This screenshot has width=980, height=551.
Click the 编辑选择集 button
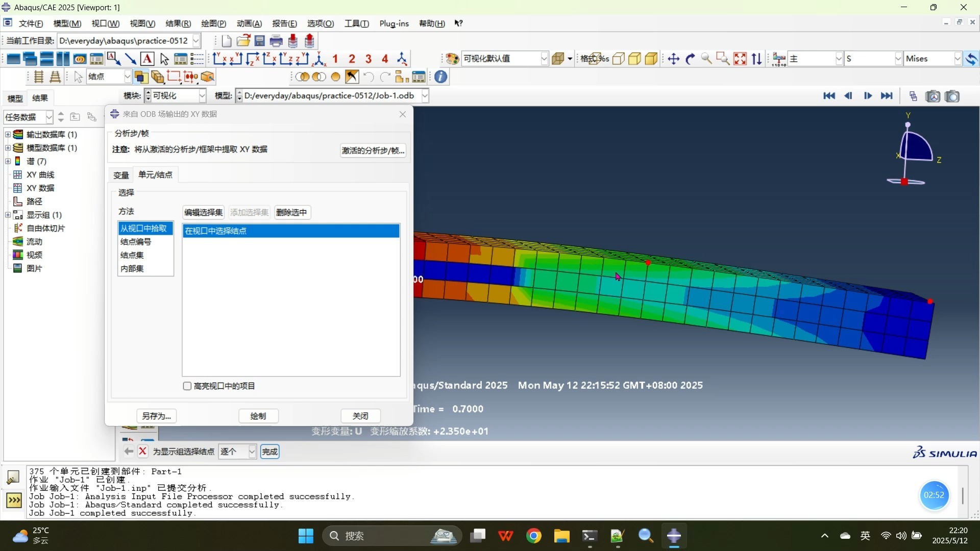tap(204, 213)
